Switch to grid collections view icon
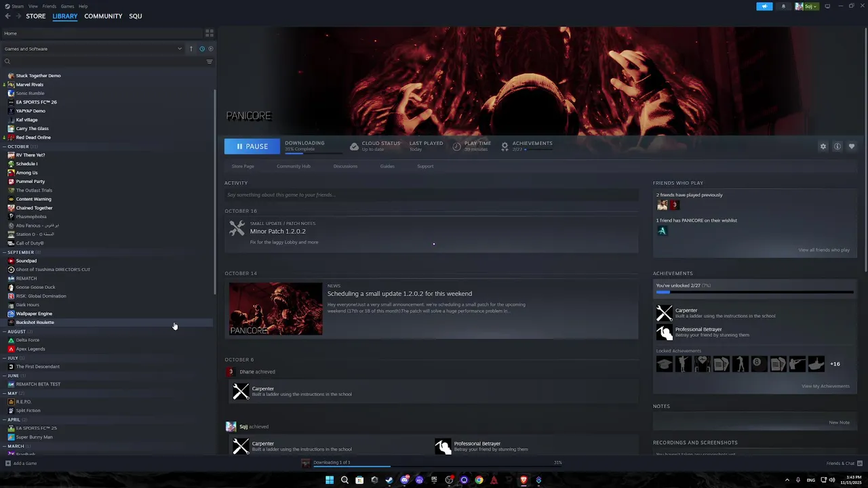The width and height of the screenshot is (868, 488). (210, 33)
